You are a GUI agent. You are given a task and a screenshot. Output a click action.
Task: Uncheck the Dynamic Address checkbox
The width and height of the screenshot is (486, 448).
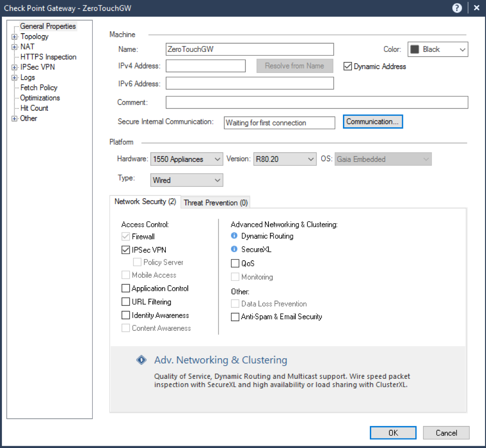coord(348,66)
